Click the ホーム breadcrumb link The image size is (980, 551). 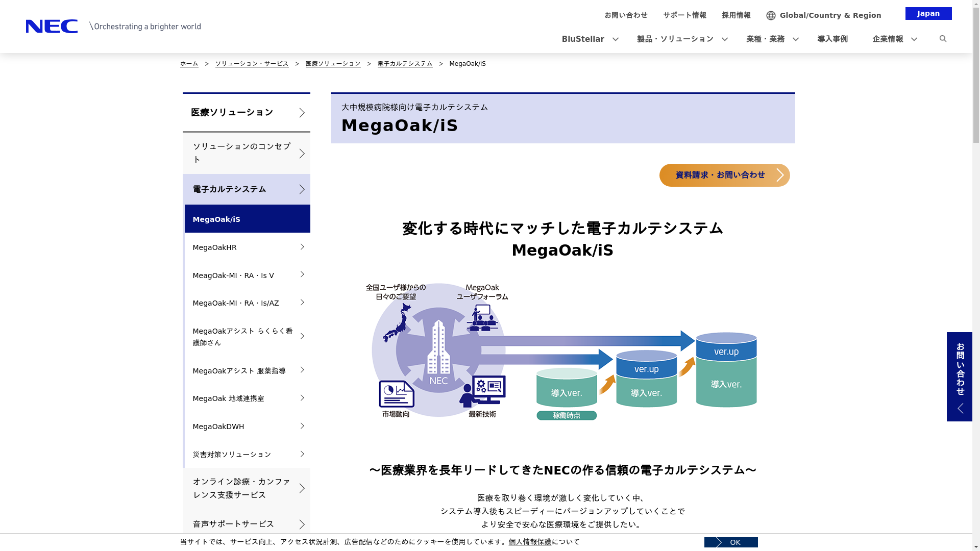(189, 64)
